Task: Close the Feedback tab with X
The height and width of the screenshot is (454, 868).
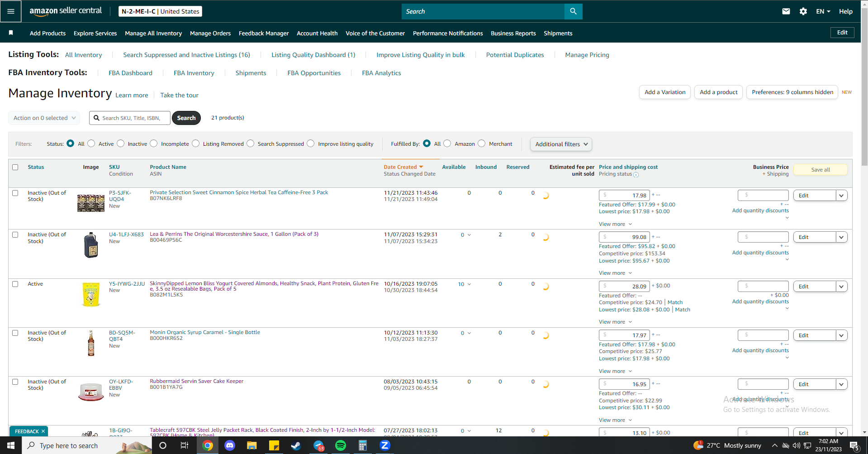Action: point(43,431)
